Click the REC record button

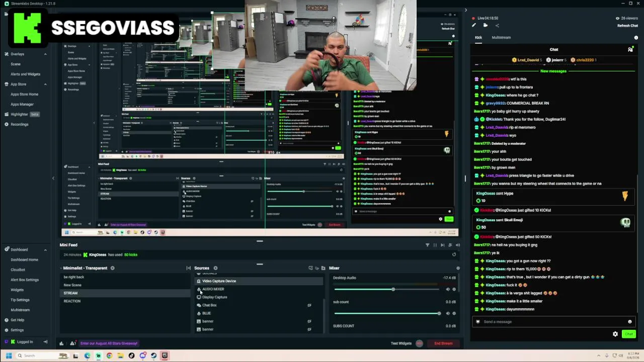(x=420, y=343)
